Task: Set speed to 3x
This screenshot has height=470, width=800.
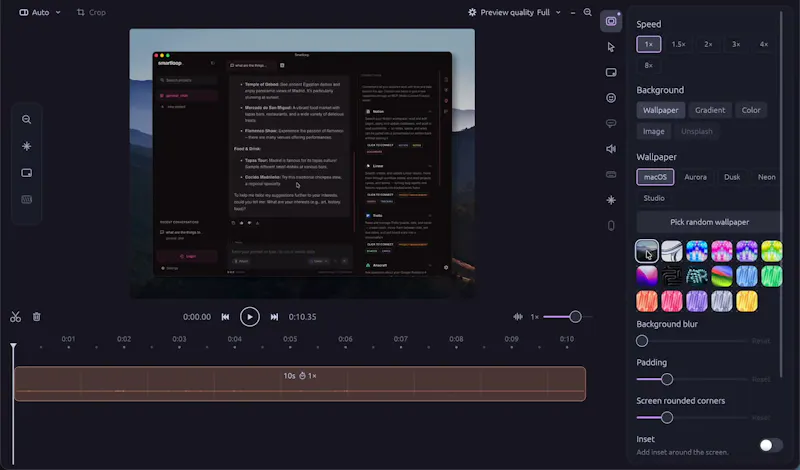Action: tap(736, 44)
